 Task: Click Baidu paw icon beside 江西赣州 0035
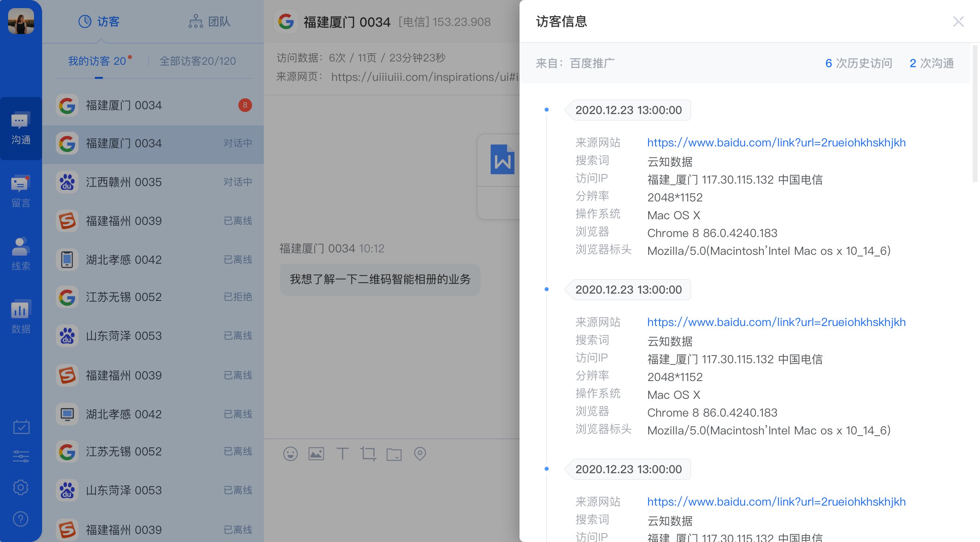click(x=67, y=182)
